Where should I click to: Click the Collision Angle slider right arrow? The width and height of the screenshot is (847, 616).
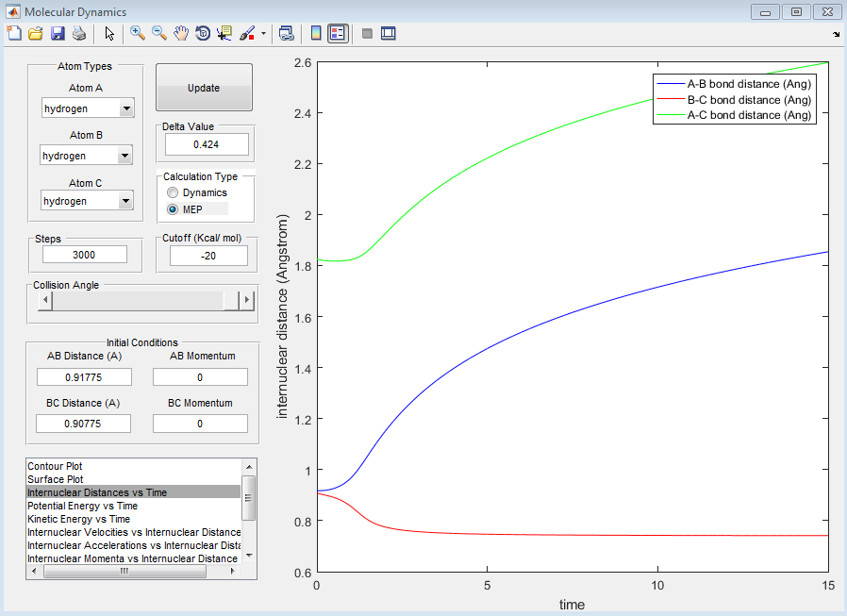tap(247, 301)
